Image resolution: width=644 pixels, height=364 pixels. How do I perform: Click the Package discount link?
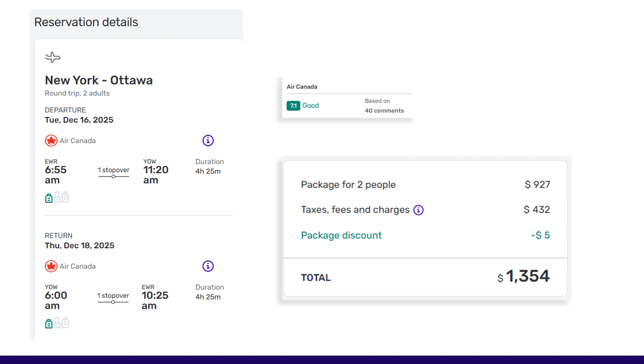pos(341,235)
